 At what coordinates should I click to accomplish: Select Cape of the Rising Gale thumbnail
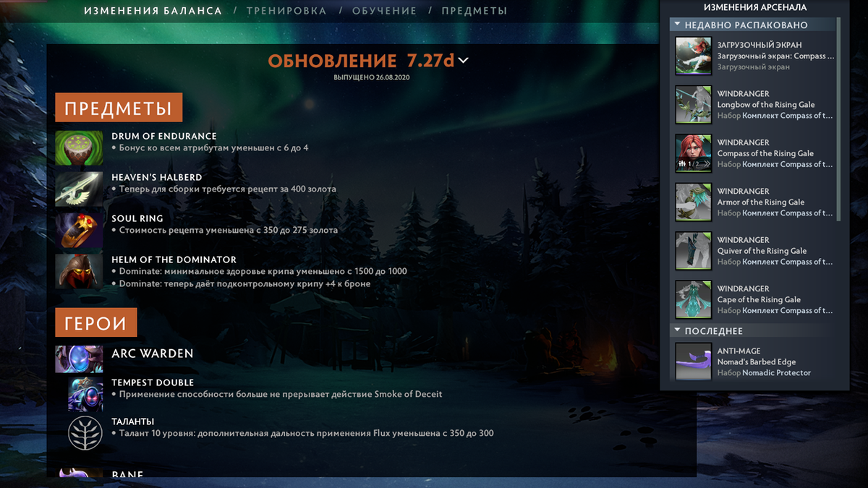coord(693,300)
